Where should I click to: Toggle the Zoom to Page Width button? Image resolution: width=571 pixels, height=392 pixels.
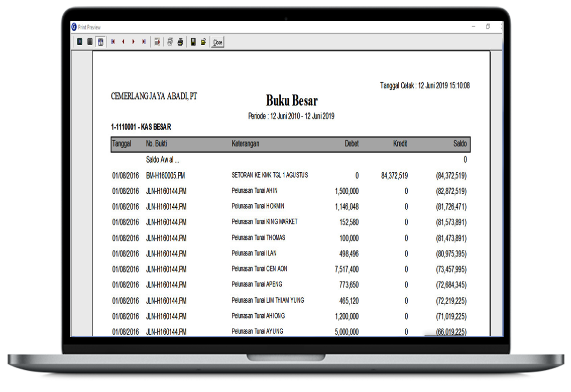[100, 42]
